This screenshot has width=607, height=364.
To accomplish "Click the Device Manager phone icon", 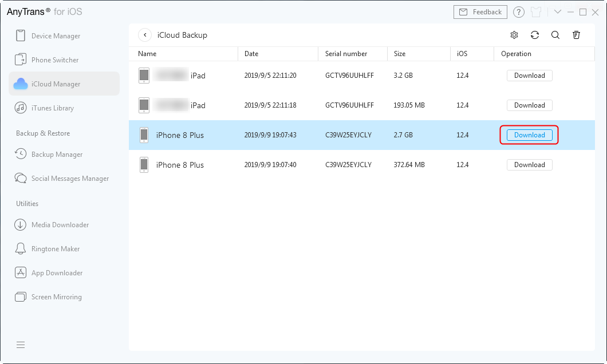I will coord(20,35).
